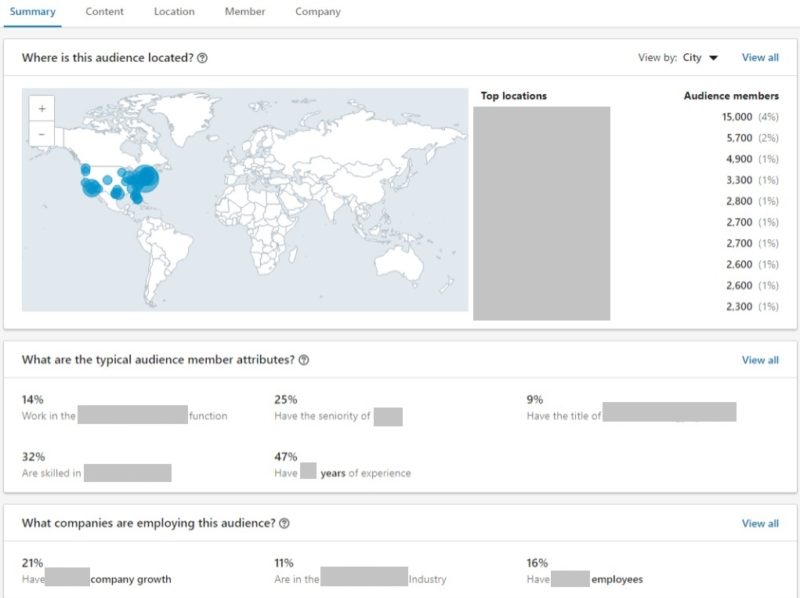Select the Summary tab
This screenshot has height=598, width=800.
(33, 12)
